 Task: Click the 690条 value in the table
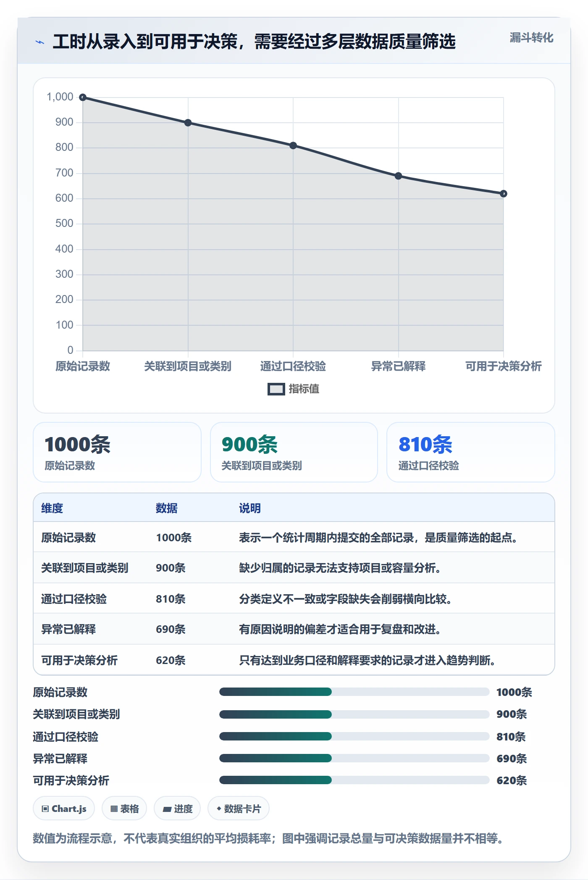coord(171,629)
